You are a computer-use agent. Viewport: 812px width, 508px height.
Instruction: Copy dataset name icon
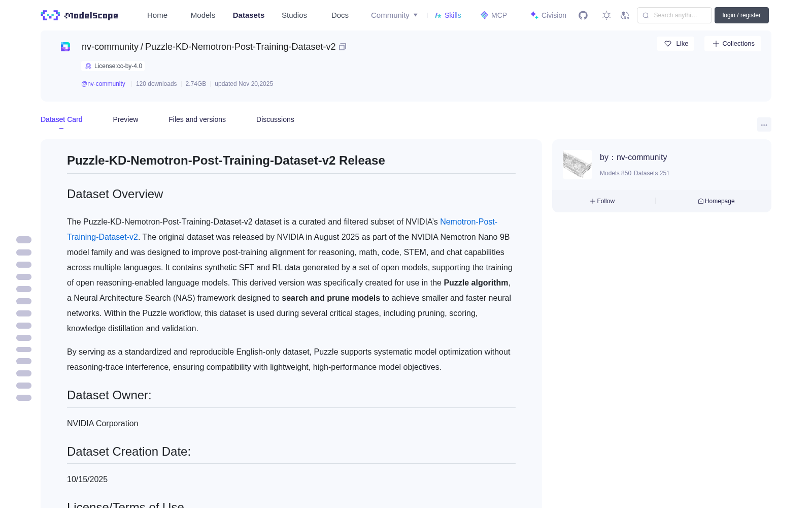coord(343,47)
